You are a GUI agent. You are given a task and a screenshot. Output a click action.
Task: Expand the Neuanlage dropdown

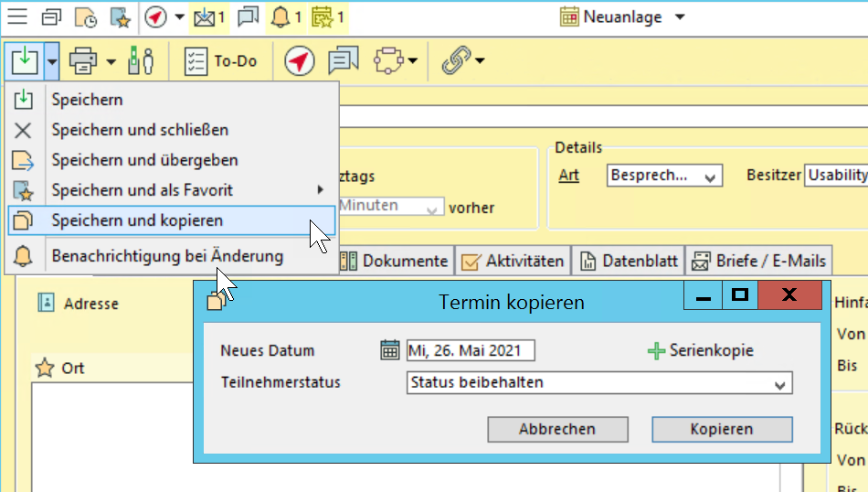click(679, 17)
